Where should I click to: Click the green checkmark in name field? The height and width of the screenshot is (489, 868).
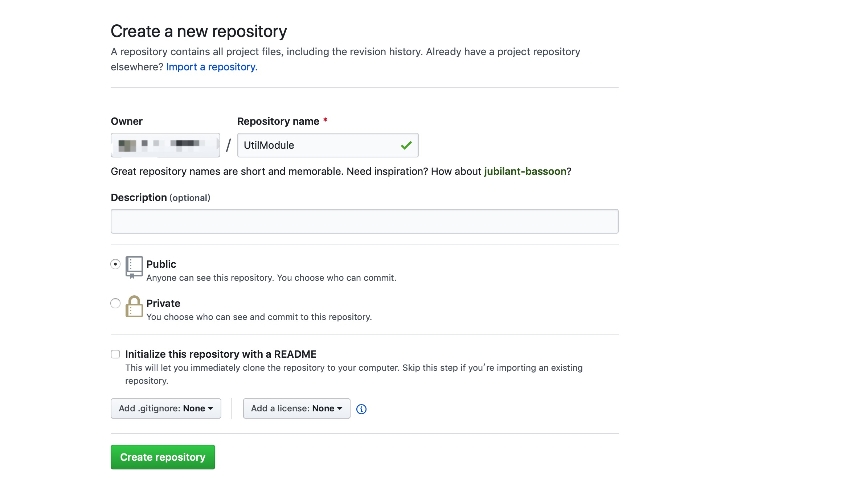point(406,145)
